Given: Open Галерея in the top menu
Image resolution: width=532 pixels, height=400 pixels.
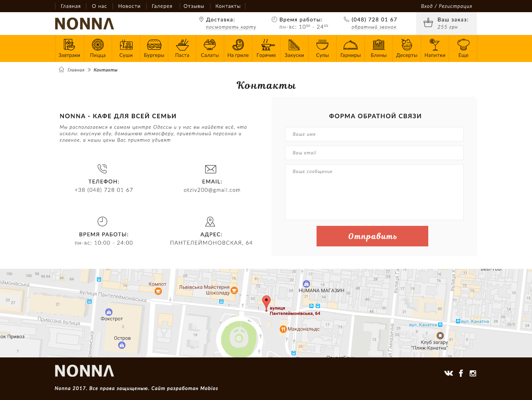Looking at the screenshot, I should click(x=162, y=6).
